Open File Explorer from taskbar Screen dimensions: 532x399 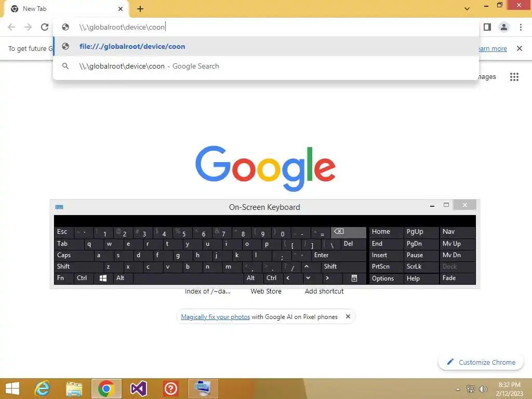pos(74,389)
